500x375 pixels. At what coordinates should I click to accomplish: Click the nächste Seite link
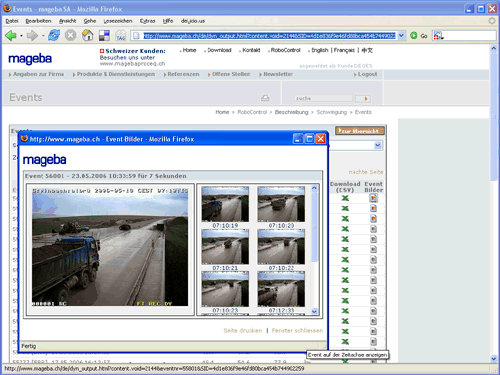pos(366,172)
